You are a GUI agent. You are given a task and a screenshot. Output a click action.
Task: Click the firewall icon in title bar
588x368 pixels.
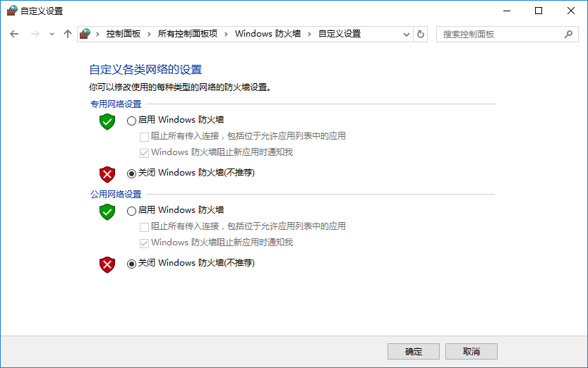[12, 11]
